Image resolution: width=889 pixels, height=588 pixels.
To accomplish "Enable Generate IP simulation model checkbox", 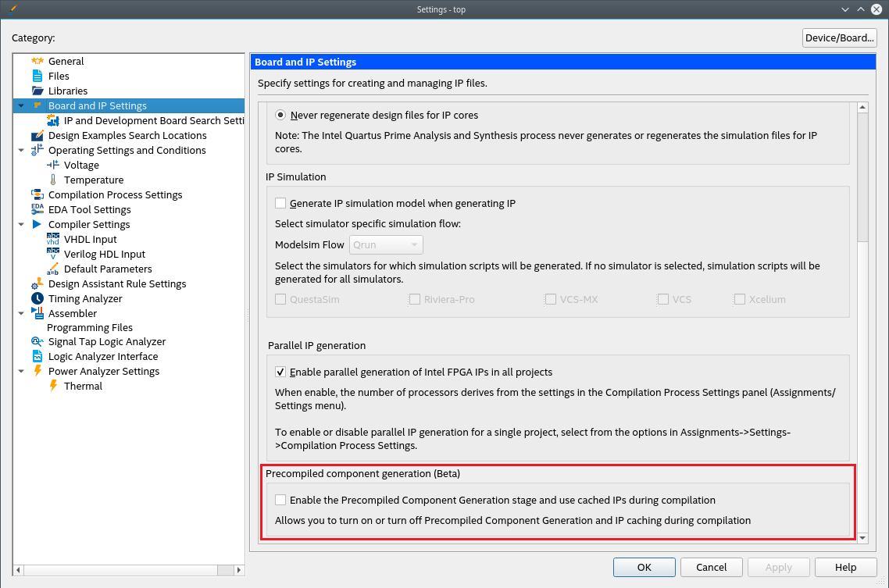I will [x=280, y=203].
